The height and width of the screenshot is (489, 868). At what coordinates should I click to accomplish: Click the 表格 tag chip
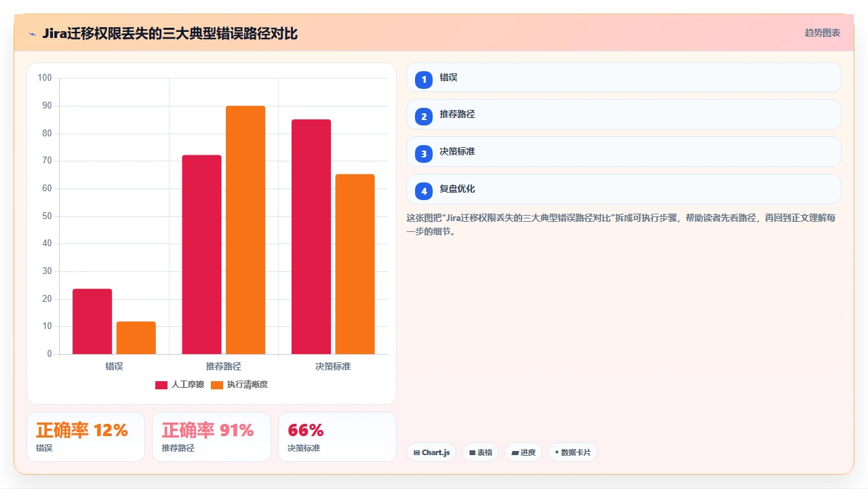click(480, 452)
